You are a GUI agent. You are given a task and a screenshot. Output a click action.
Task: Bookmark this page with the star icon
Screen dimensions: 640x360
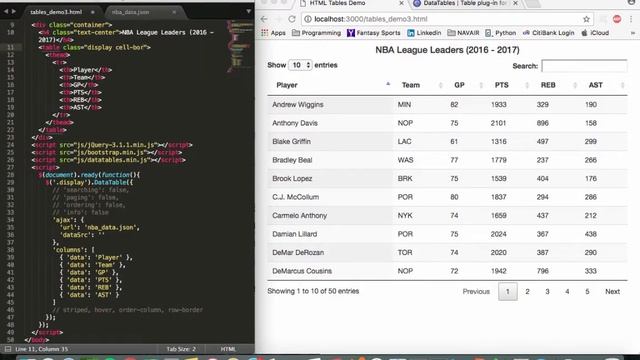(x=586, y=19)
